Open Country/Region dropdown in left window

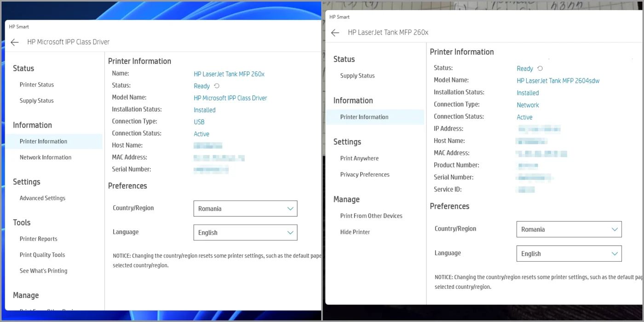click(245, 208)
